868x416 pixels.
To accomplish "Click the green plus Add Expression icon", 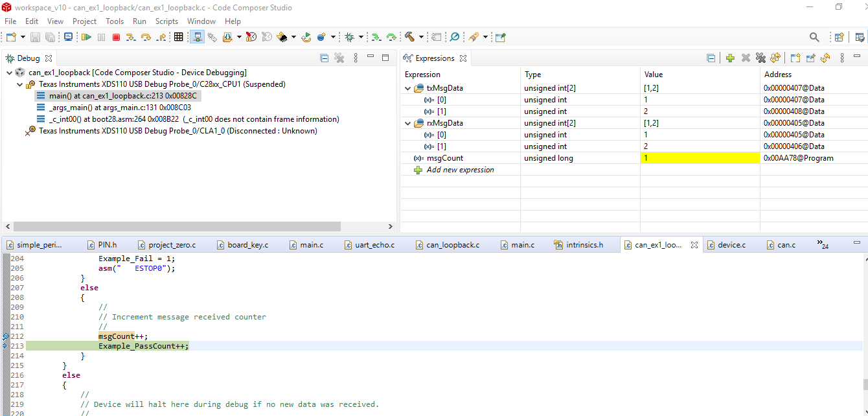I will coord(730,58).
